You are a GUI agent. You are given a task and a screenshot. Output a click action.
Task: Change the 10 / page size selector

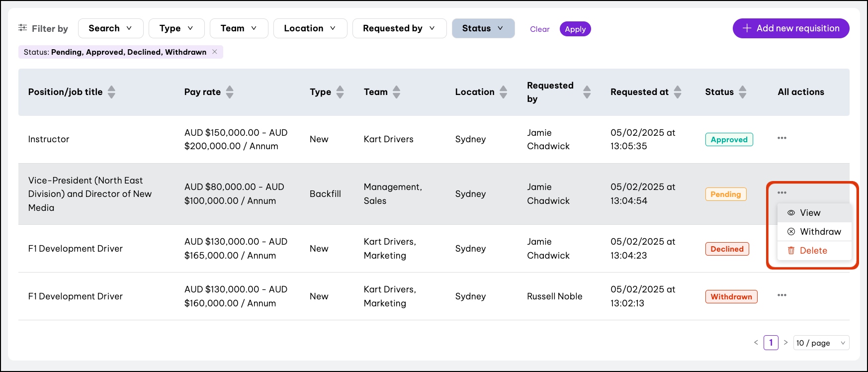(x=821, y=343)
